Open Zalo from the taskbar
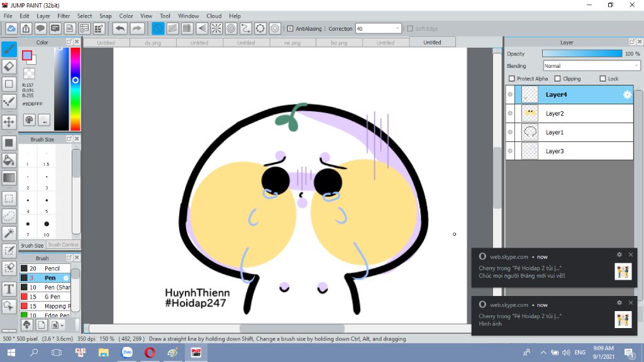The image size is (644, 362). [x=127, y=353]
